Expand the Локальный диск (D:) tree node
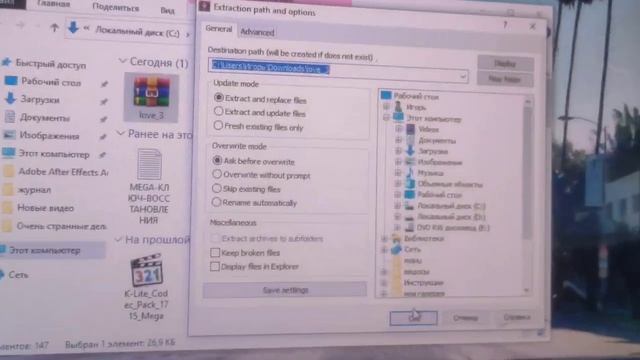The width and height of the screenshot is (640, 360). tap(397, 216)
